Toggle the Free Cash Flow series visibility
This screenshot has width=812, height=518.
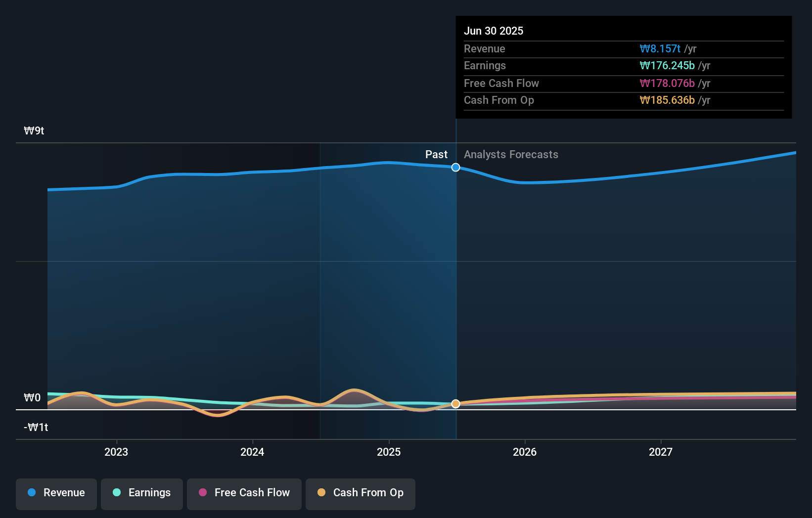[244, 493]
